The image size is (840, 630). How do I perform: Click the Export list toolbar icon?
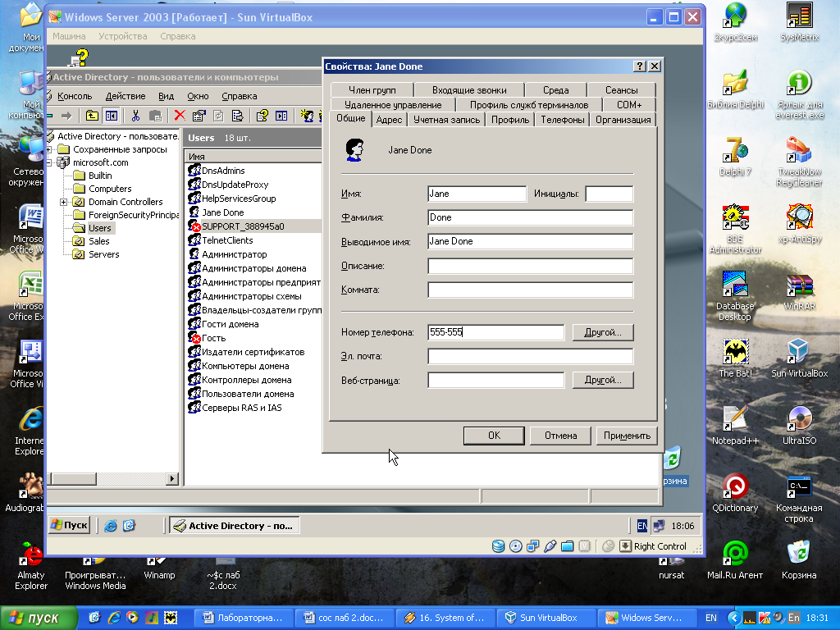point(237,116)
